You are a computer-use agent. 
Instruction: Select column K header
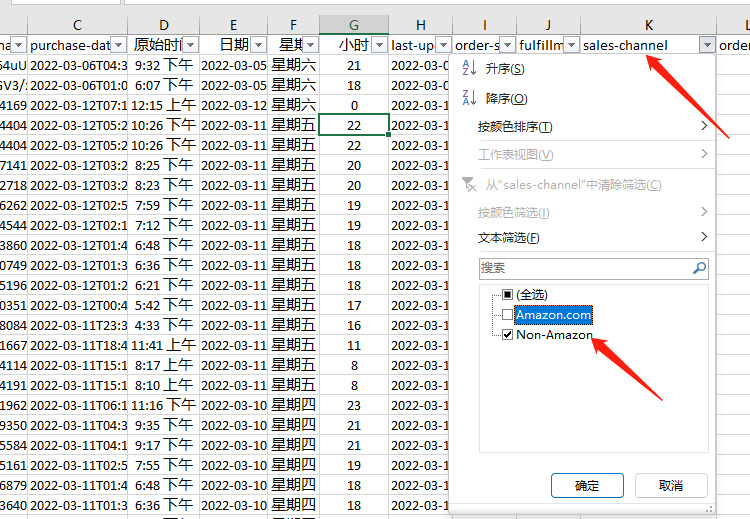648,25
